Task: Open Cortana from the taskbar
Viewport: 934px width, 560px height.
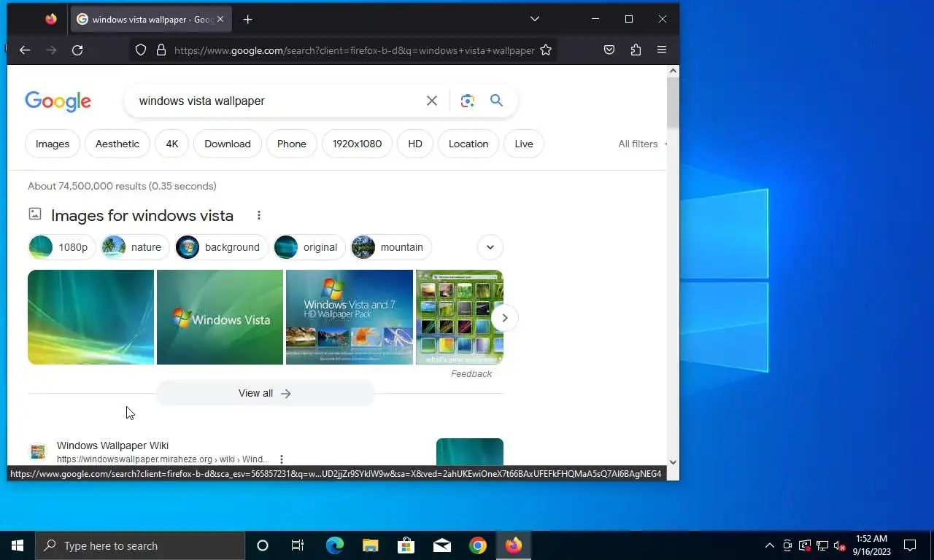Action: [x=263, y=545]
